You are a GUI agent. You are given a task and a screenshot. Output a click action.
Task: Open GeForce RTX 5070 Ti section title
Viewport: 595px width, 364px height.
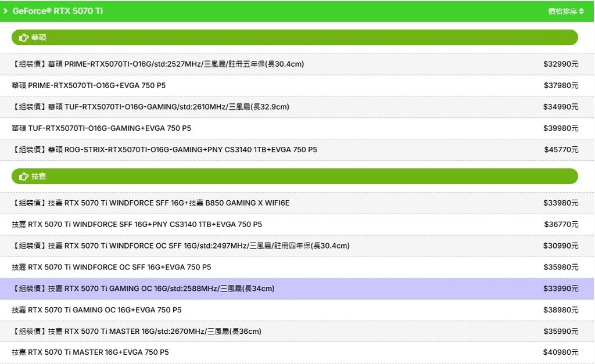[58, 11]
